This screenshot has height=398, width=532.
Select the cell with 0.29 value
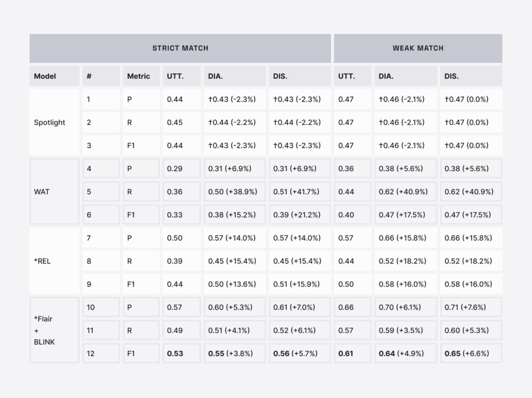pyautogui.click(x=181, y=169)
